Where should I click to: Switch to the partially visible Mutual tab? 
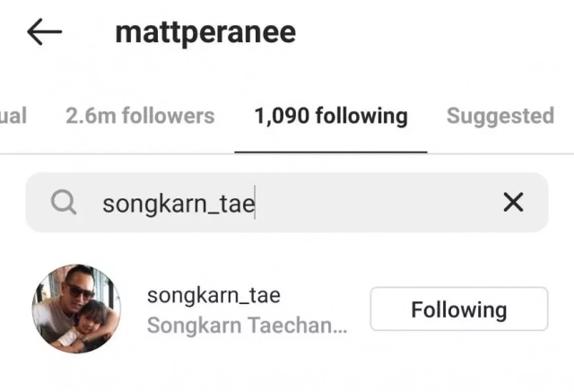pos(13,116)
